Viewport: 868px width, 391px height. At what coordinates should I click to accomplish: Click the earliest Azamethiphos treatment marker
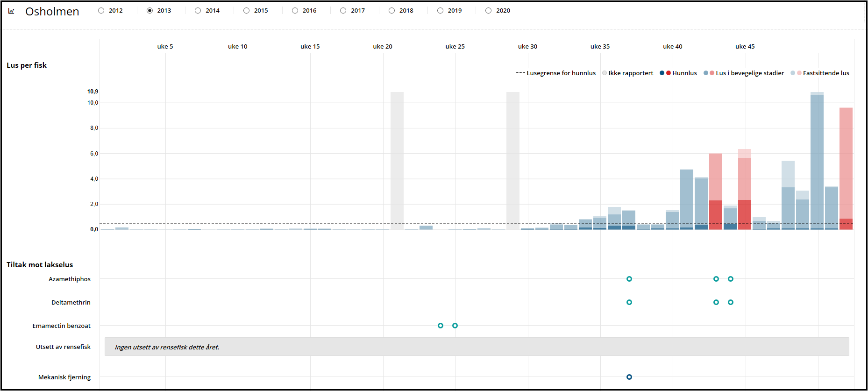click(629, 279)
